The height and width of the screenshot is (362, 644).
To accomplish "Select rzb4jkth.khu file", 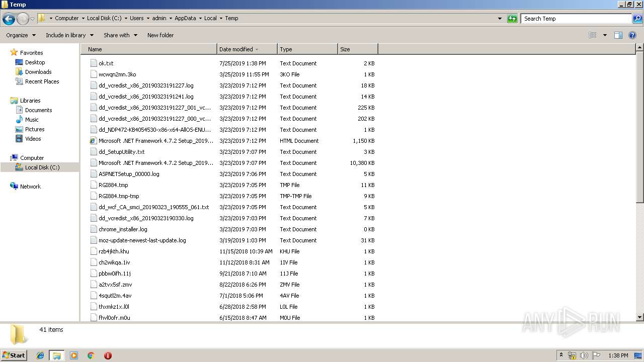I will click(x=114, y=251).
